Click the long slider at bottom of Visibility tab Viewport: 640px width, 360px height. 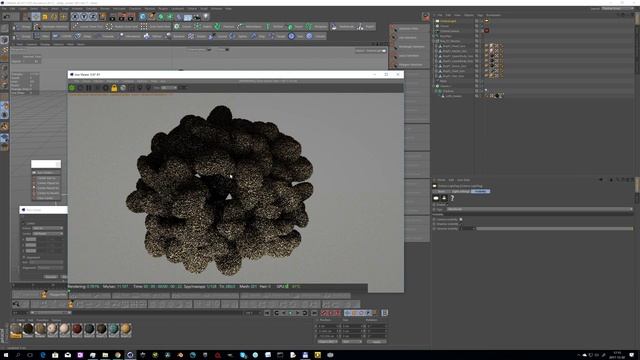(554, 229)
